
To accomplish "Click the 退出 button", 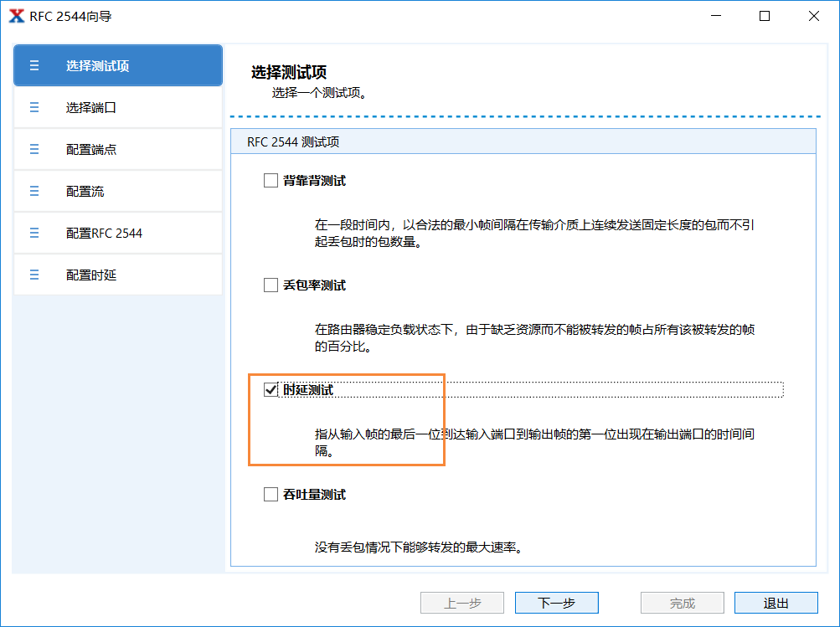I will point(775,602).
